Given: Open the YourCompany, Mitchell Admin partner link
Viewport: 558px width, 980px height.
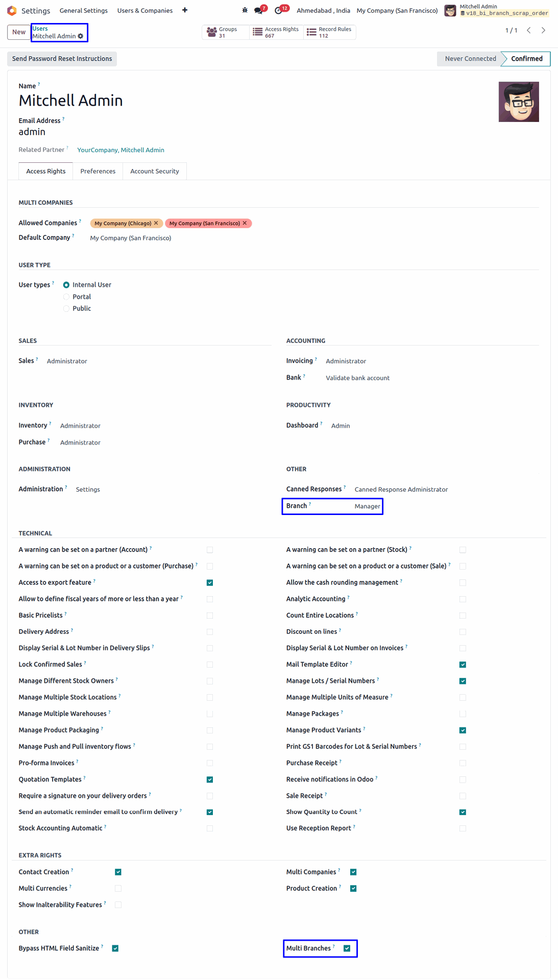Looking at the screenshot, I should coord(120,150).
